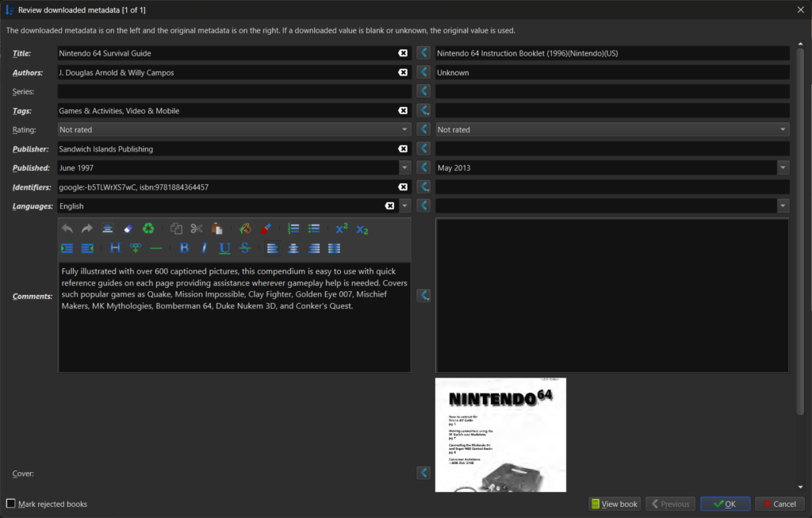The width and height of the screenshot is (812, 518).
Task: Click the Cancel button
Action: [x=779, y=504]
